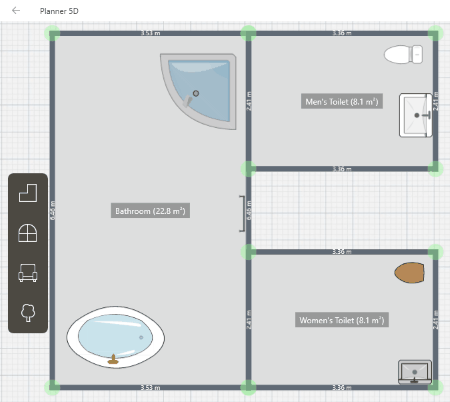This screenshot has height=402, width=450.
Task: Click the Planner 5D title
Action: tap(59, 11)
